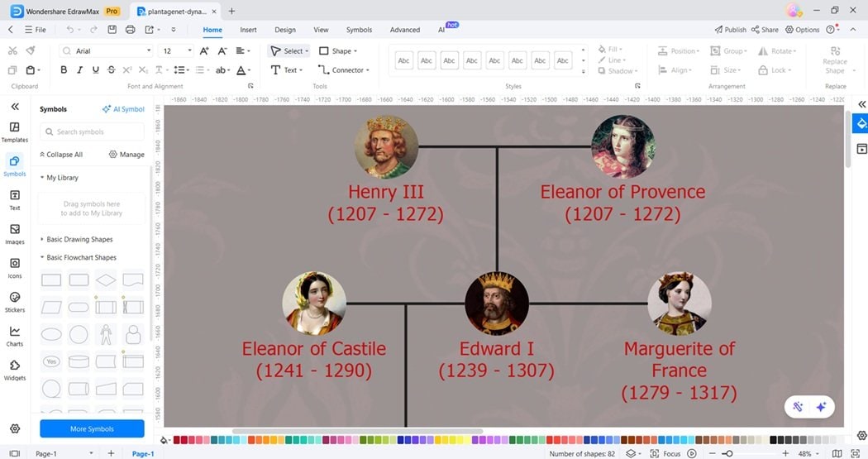868x459 pixels.
Task: Click the Share button
Action: 765,30
